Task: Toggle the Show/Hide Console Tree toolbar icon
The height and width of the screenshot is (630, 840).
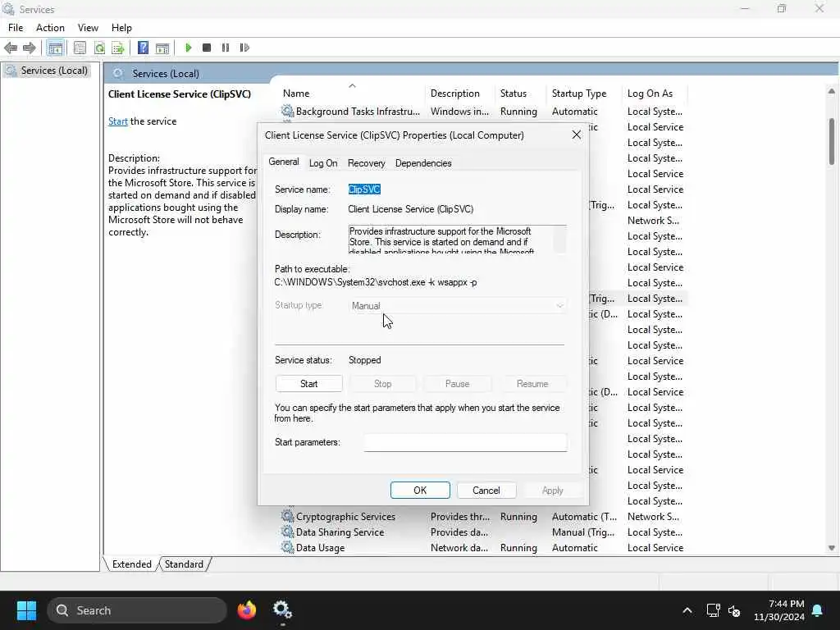Action: (55, 48)
